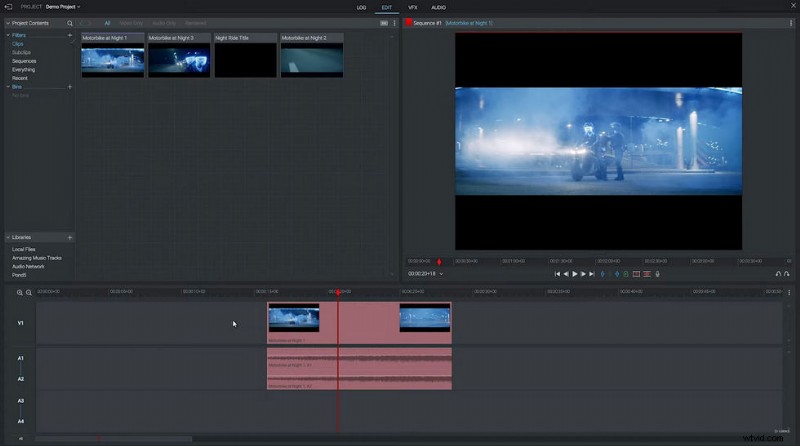
Task: Open Amazing Music Tracks library
Action: click(37, 258)
